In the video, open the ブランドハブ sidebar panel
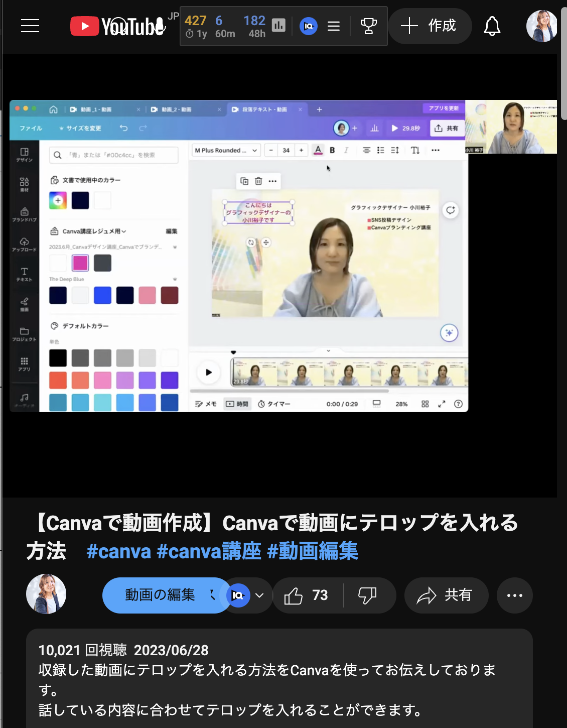The height and width of the screenshot is (728, 567). click(x=24, y=214)
